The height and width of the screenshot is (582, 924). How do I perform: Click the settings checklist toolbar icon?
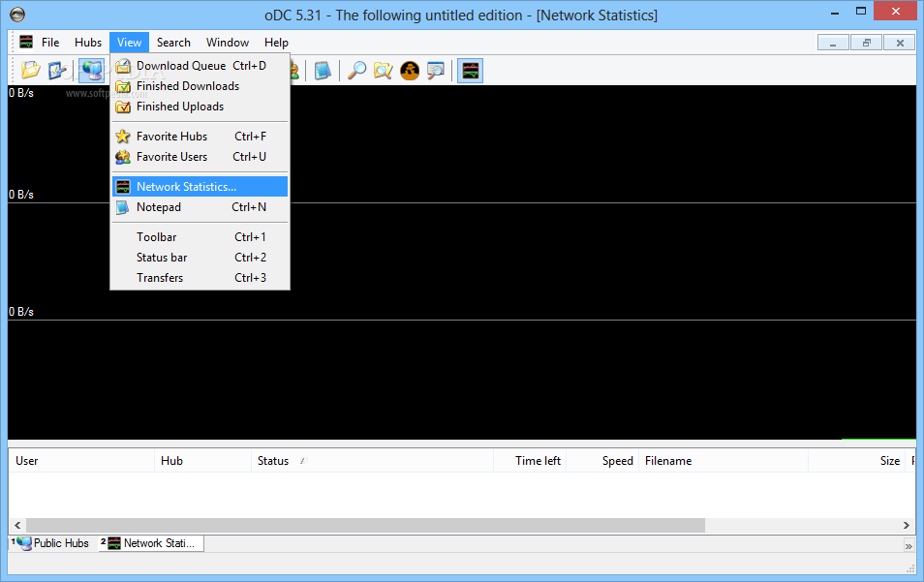click(x=57, y=70)
